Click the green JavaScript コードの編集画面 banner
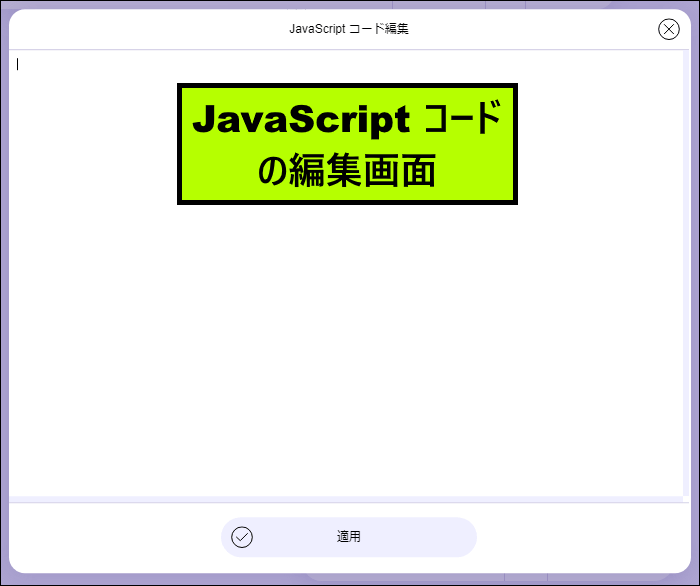The image size is (700, 586). pyautogui.click(x=347, y=144)
